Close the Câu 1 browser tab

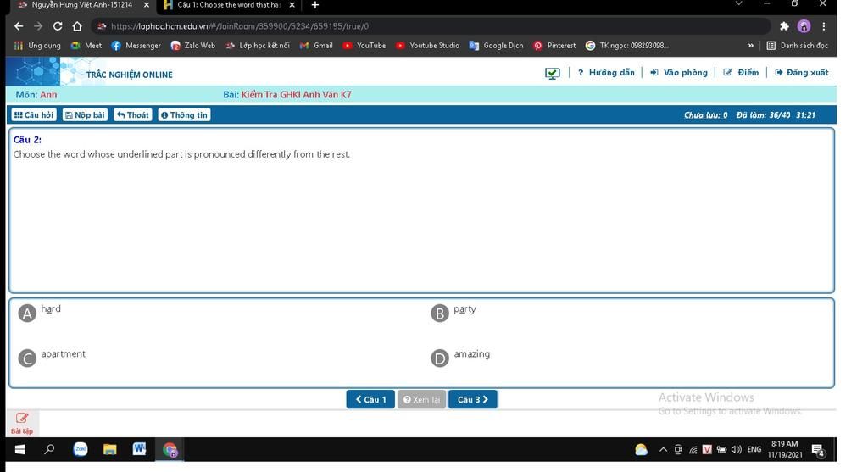point(292,5)
